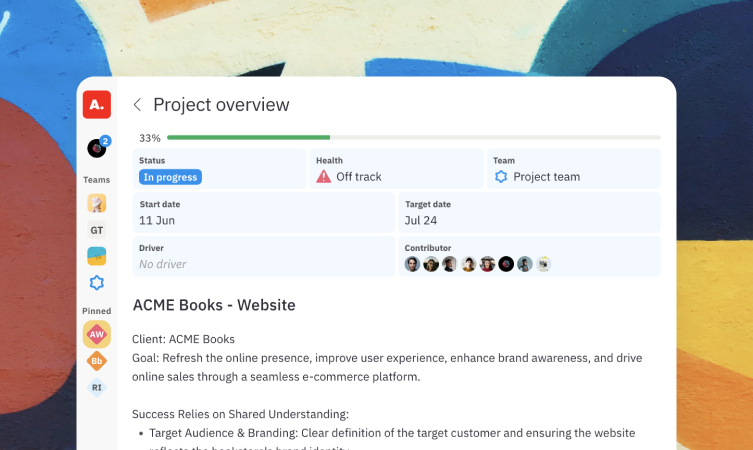Open the user avatar with notification badge

click(x=97, y=148)
